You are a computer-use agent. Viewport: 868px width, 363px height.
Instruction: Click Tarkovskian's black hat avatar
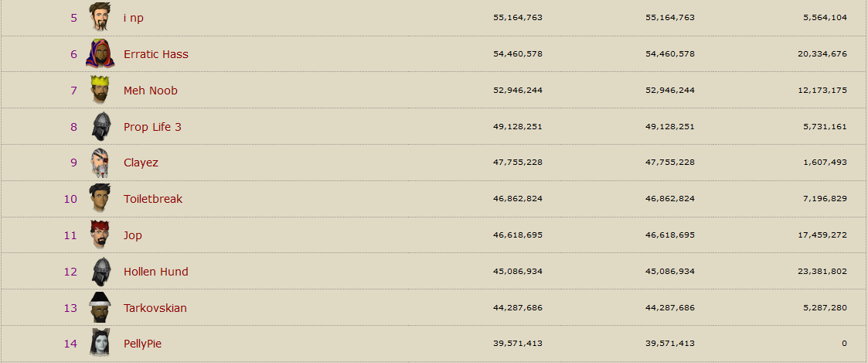100,307
